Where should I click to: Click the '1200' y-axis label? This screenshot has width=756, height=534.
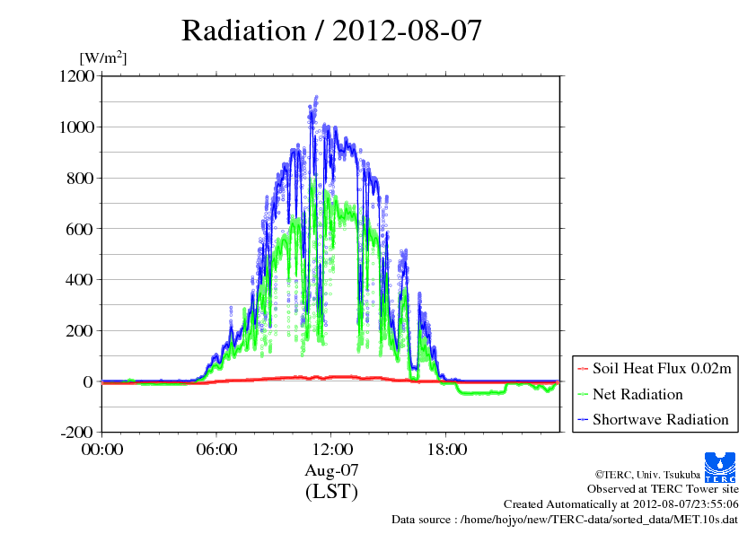[76, 75]
